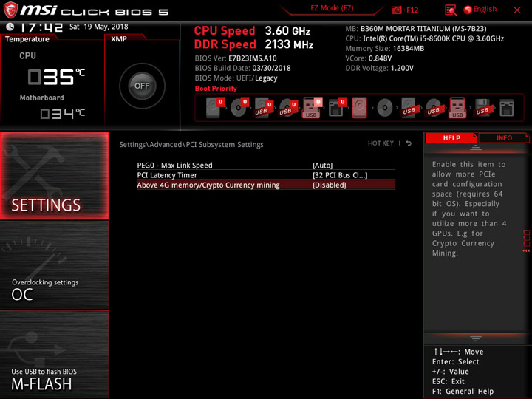The image size is (532, 399).
Task: Select the UEFI network boot device icon
Action: (337, 108)
